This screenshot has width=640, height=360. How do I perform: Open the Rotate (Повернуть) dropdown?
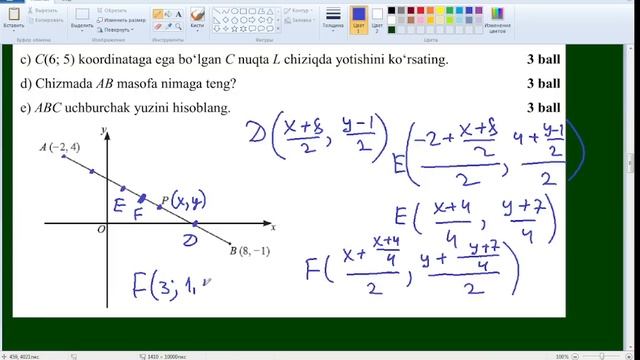[116, 30]
